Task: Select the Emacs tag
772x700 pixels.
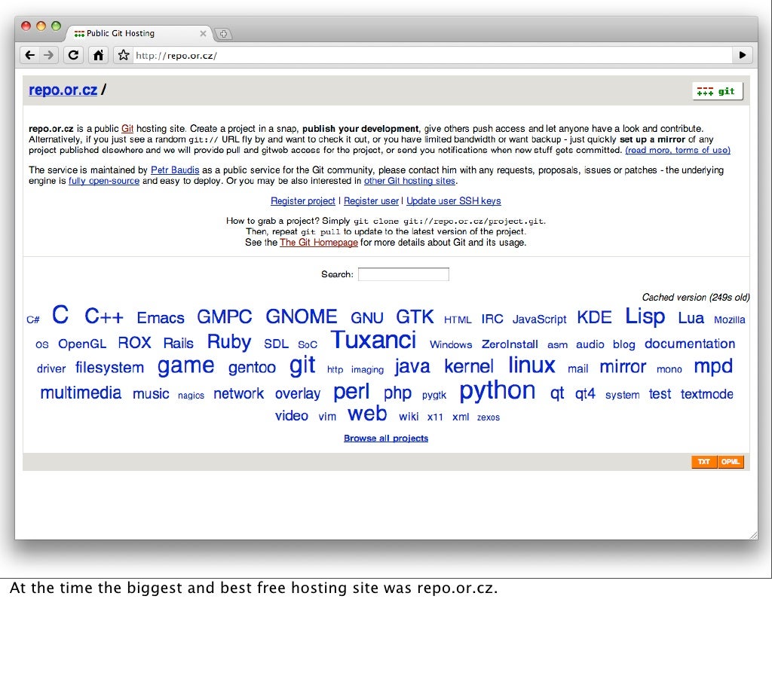Action: coord(161,318)
